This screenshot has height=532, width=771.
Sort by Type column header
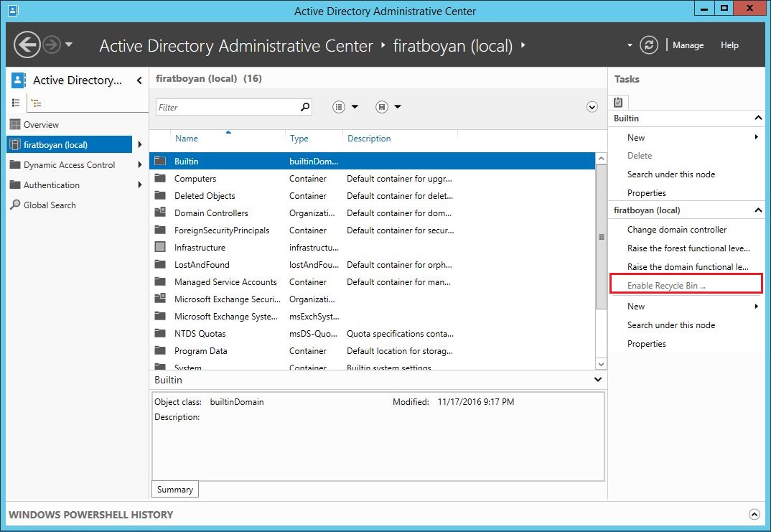pos(299,139)
